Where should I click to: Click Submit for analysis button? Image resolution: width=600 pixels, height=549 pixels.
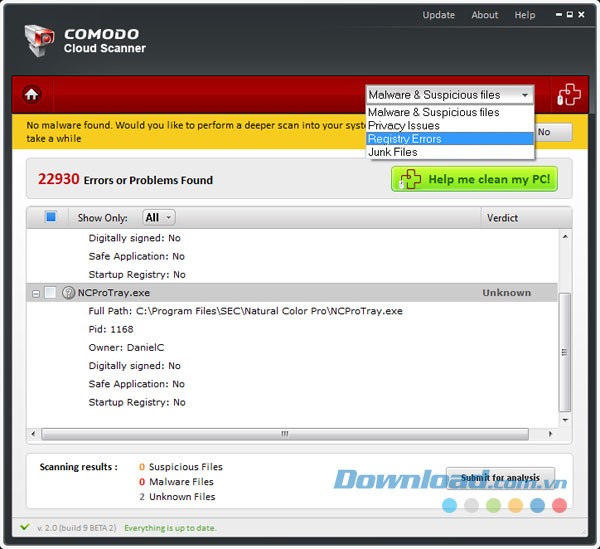(501, 477)
